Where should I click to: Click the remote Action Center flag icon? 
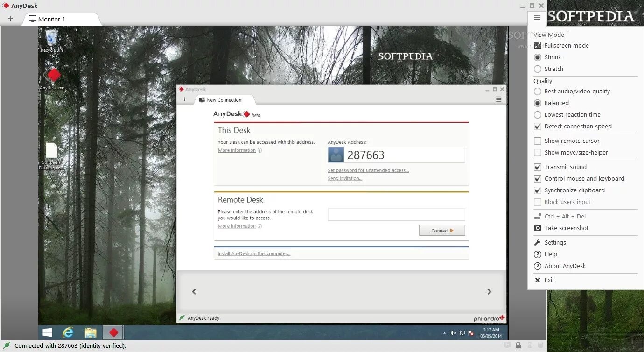tap(471, 333)
